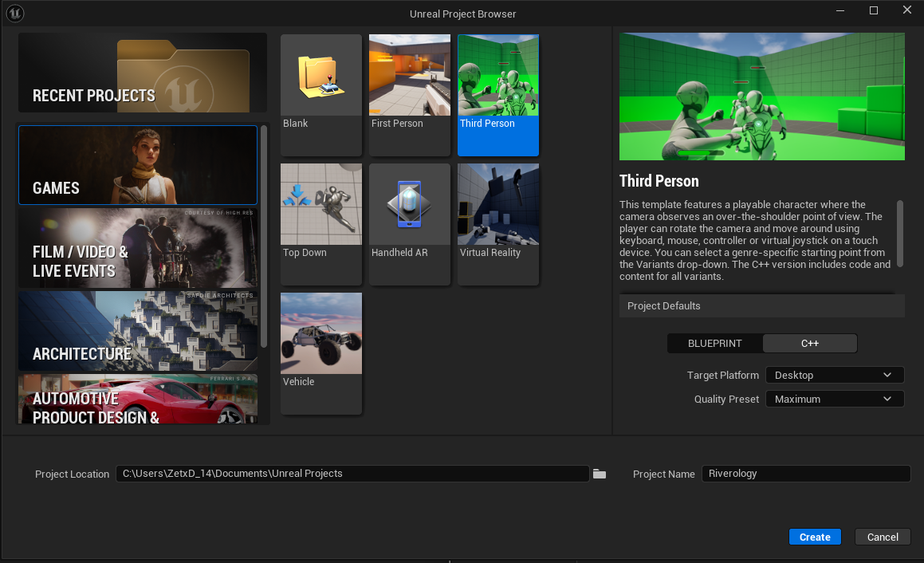Screen dimensions: 924x563
Task: Pick the Top Down template
Action: (x=320, y=205)
